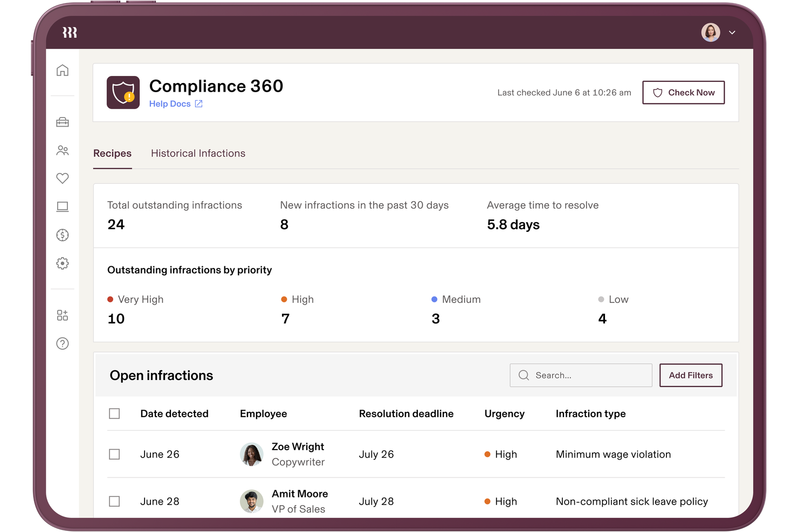Screen dimensions: 798x532
Task: Open the people icon in sidebar
Action: pyautogui.click(x=63, y=150)
